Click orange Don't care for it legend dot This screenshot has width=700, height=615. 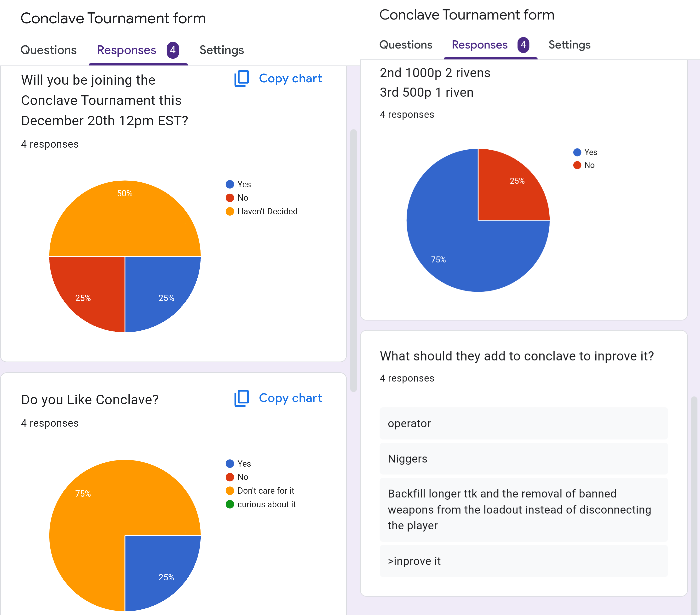point(230,491)
